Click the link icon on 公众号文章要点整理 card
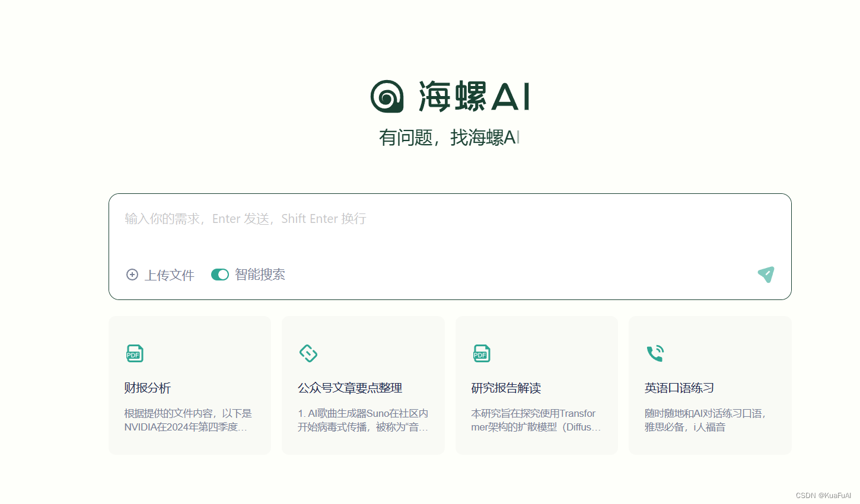Image resolution: width=860 pixels, height=504 pixels. click(308, 353)
